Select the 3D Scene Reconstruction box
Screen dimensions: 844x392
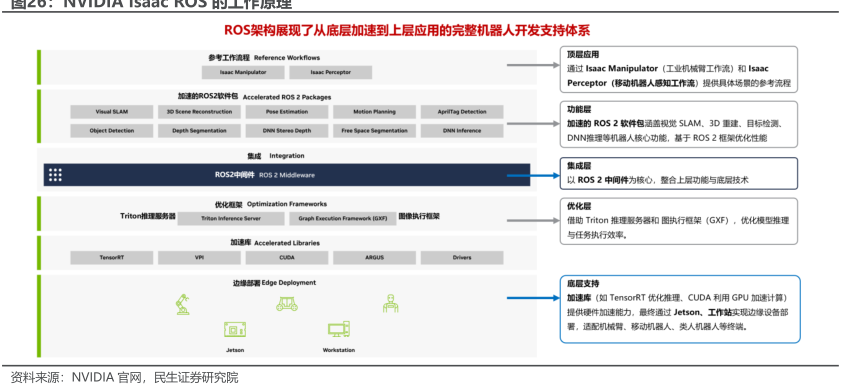pos(199,112)
